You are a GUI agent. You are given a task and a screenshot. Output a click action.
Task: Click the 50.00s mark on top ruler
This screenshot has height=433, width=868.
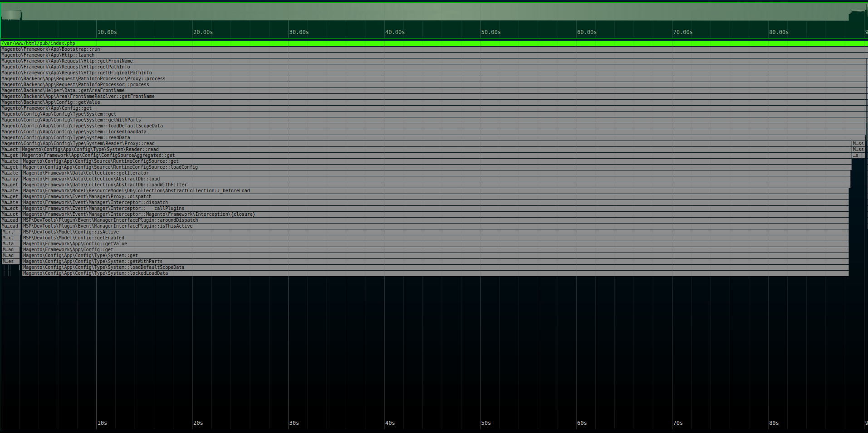tap(491, 32)
